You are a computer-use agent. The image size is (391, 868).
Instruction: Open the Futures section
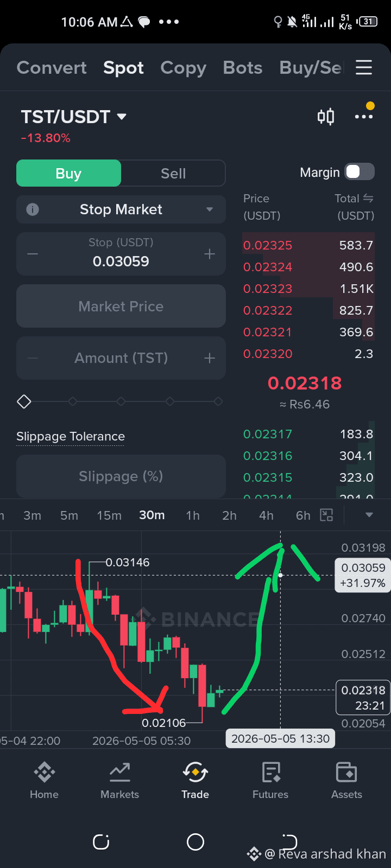pyautogui.click(x=270, y=781)
